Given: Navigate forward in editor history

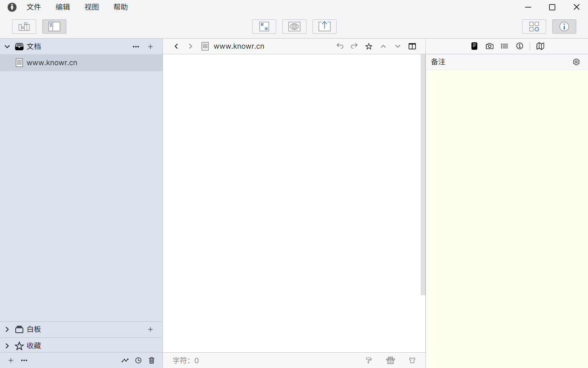Looking at the screenshot, I should 191,46.
